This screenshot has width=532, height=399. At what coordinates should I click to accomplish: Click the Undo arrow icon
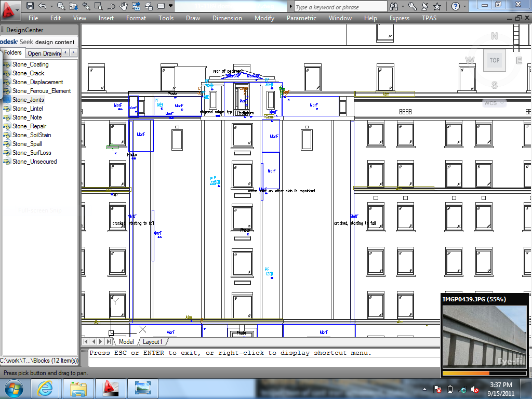(x=43, y=6)
